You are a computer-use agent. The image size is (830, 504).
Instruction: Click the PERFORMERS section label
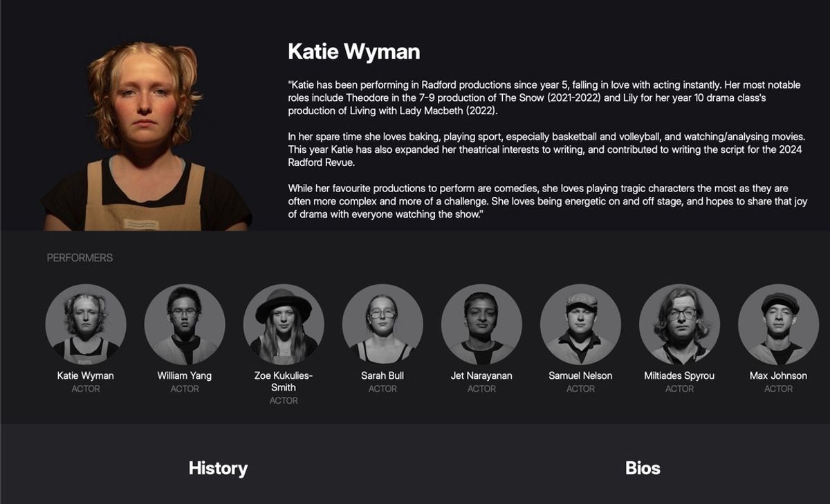[80, 258]
